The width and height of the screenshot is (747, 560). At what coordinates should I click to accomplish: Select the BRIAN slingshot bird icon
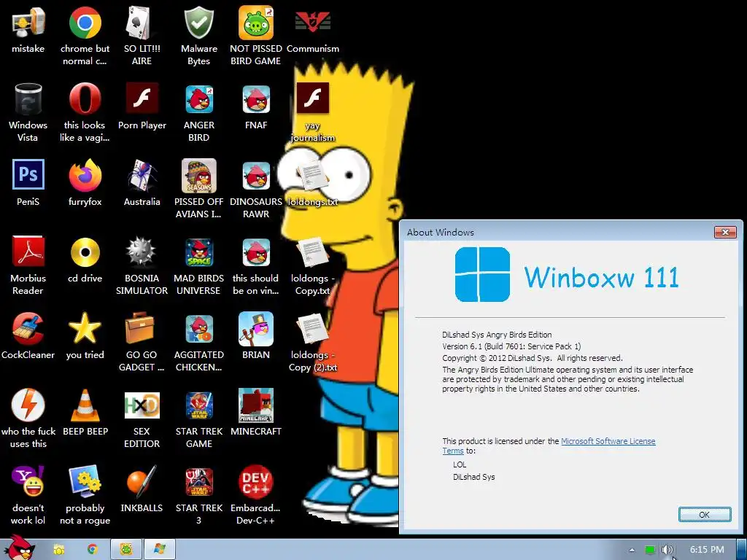(256, 329)
